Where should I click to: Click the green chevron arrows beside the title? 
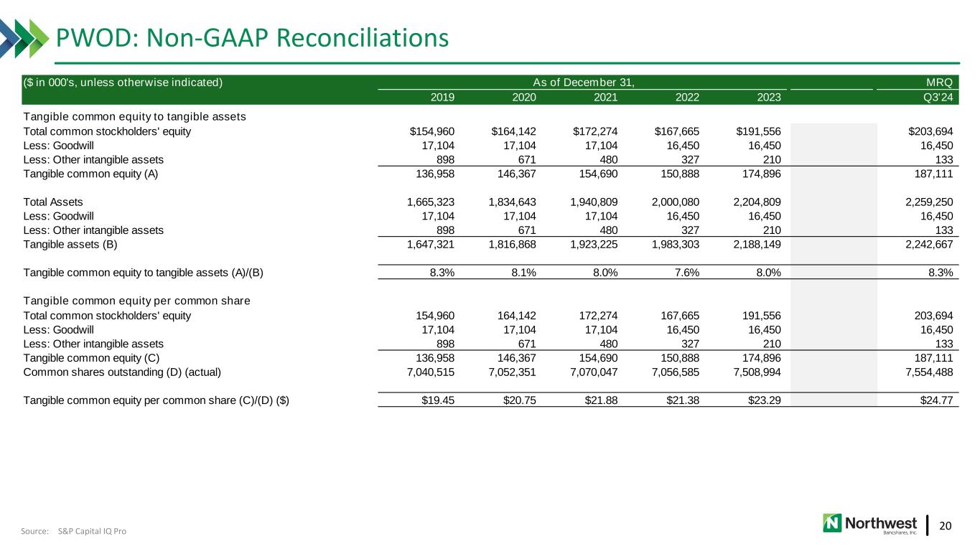click(20, 37)
